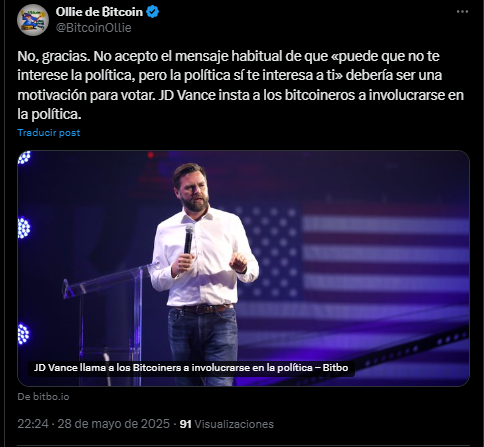This screenshot has height=447, width=484.
Task: Click the blue verified checkmark badge
Action: pos(153,12)
